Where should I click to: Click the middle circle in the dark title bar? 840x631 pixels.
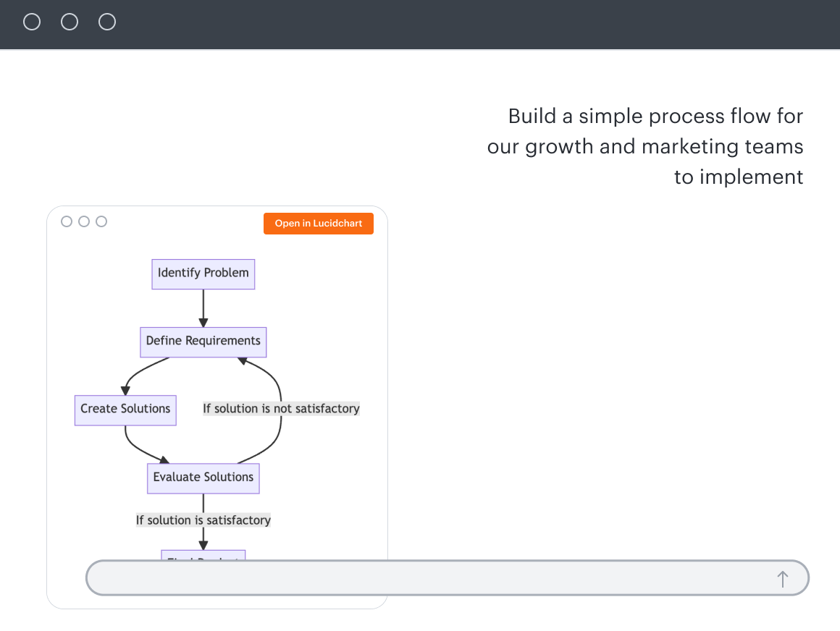70,22
